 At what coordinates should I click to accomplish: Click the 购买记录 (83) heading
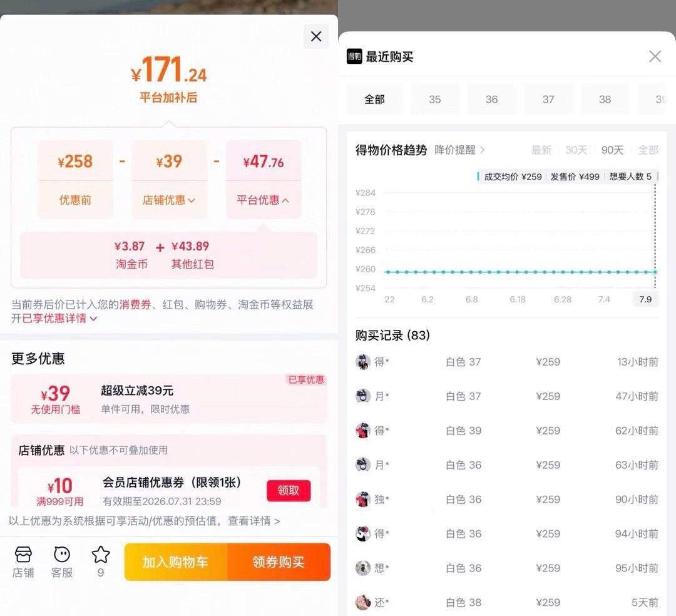[392, 335]
